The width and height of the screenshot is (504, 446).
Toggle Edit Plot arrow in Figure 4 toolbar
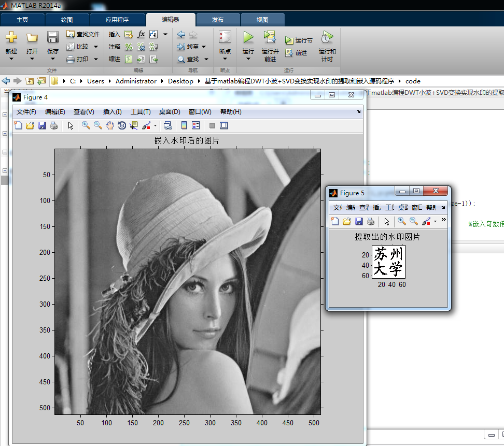point(71,125)
